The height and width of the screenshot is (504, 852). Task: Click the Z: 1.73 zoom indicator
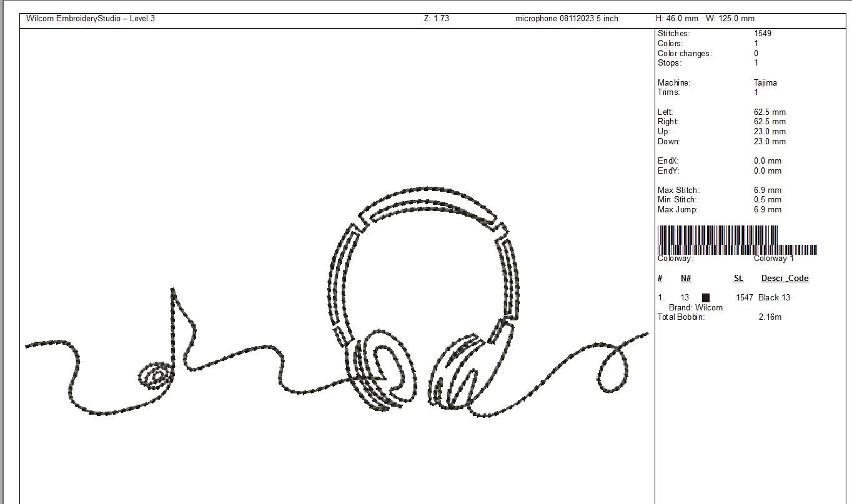(x=437, y=18)
